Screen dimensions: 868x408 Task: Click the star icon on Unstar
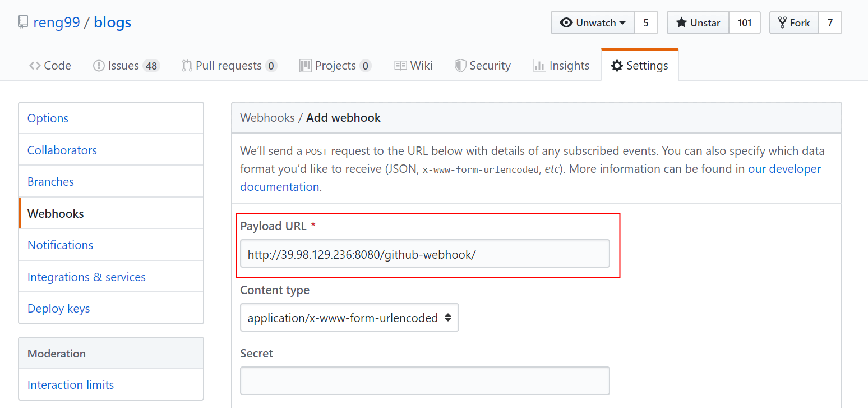[x=681, y=22]
